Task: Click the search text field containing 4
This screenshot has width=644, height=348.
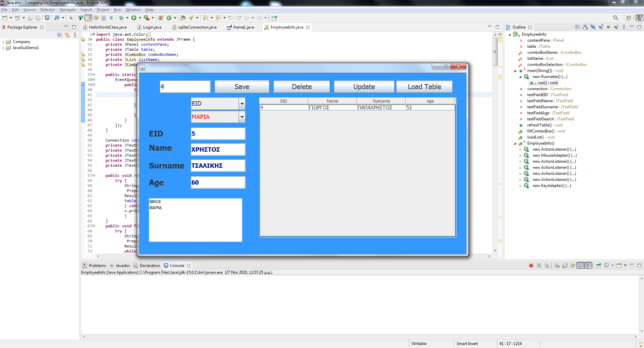Action: pos(185,87)
